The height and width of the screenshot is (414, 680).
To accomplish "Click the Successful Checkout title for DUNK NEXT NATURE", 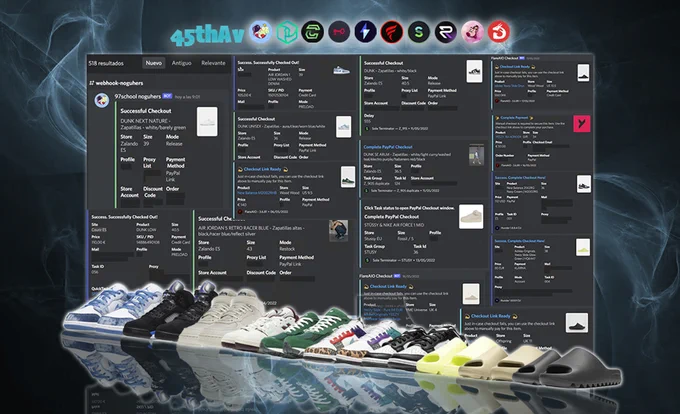I will click(x=146, y=111).
